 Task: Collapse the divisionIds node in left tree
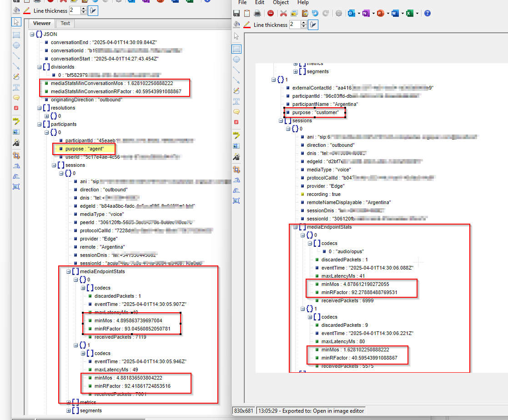coord(39,67)
